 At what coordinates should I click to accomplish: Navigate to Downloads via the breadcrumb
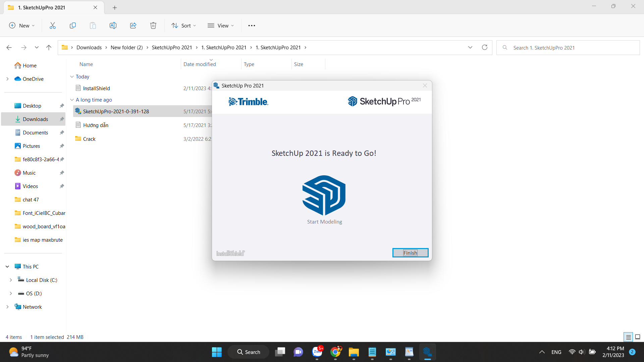[89, 47]
